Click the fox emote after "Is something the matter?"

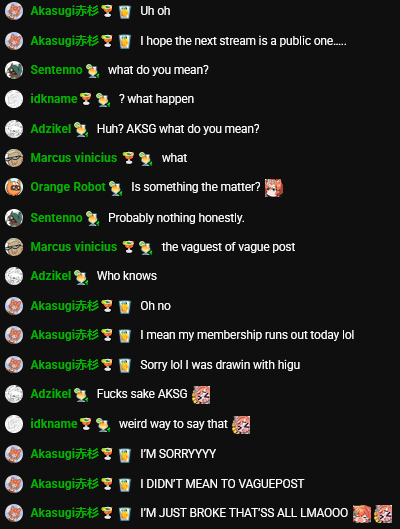(274, 188)
